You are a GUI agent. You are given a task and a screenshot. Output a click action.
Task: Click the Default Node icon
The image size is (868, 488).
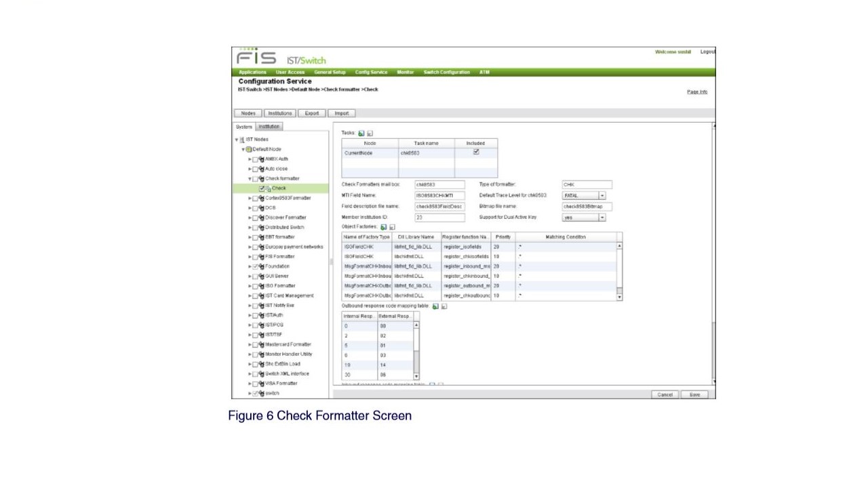[x=249, y=149]
